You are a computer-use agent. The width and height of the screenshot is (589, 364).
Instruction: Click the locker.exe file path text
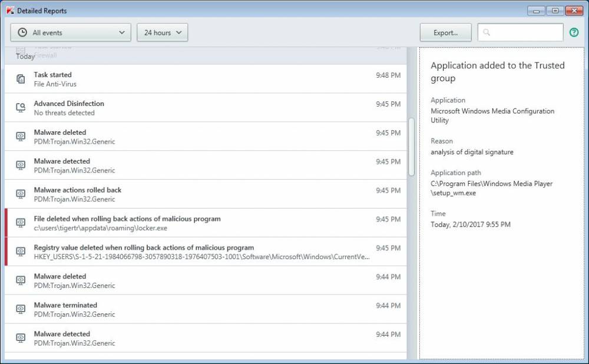pyautogui.click(x=101, y=228)
